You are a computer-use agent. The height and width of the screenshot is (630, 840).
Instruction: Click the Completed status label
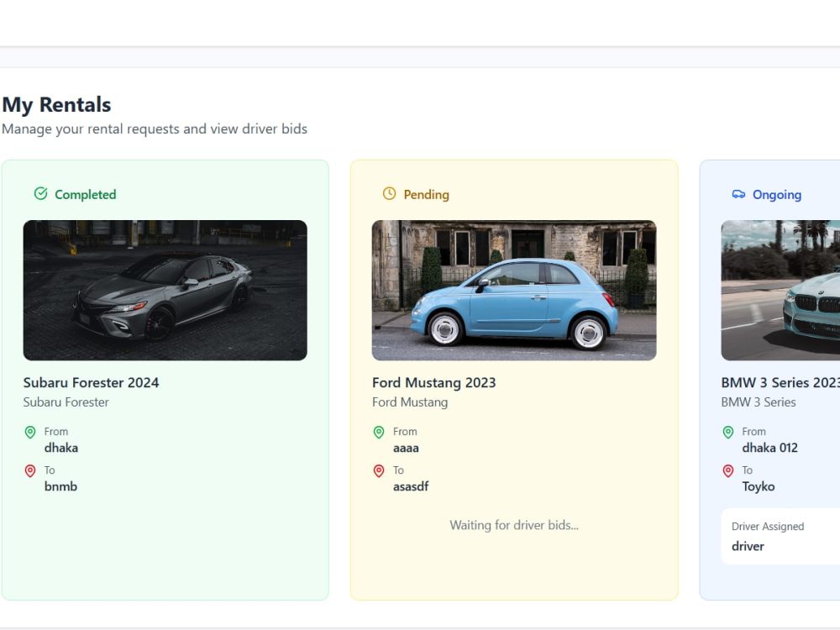[x=85, y=195]
